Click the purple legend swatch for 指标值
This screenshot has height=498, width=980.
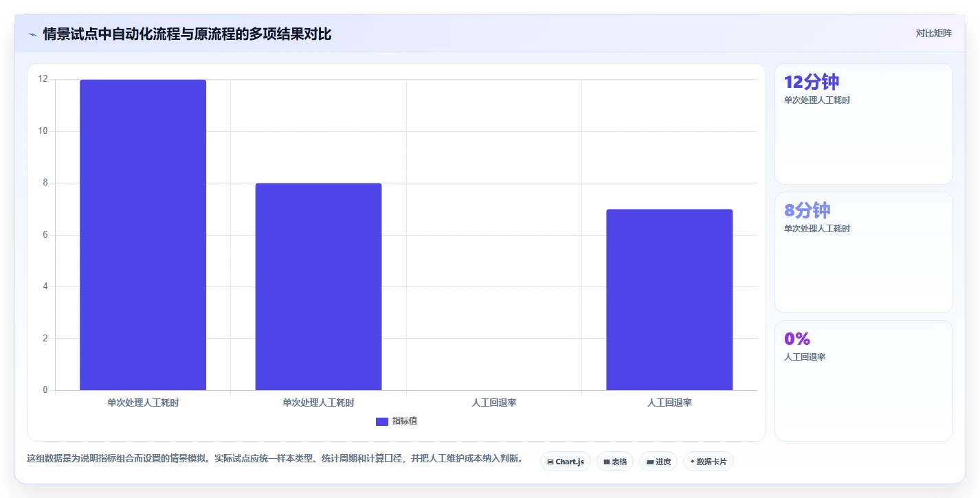point(382,421)
